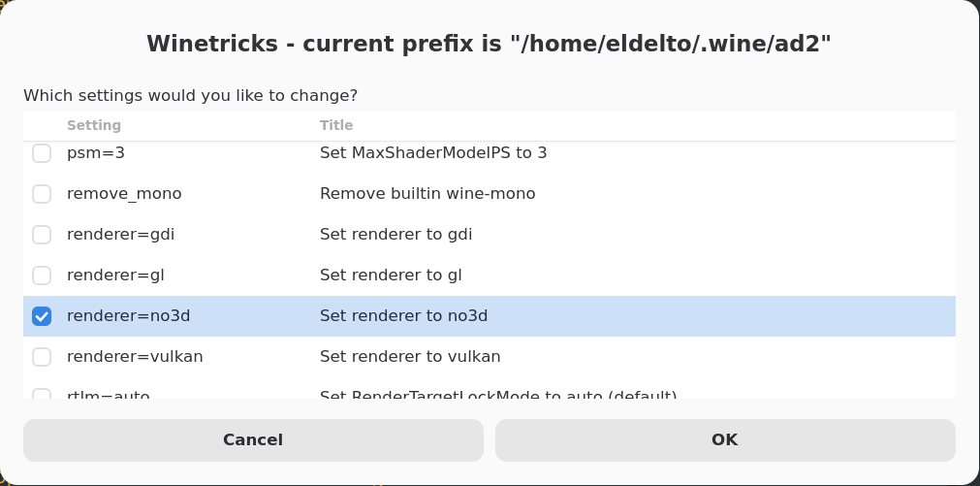Screen dimensions: 980x486
Task: Click the Title column header
Action: click(336, 125)
